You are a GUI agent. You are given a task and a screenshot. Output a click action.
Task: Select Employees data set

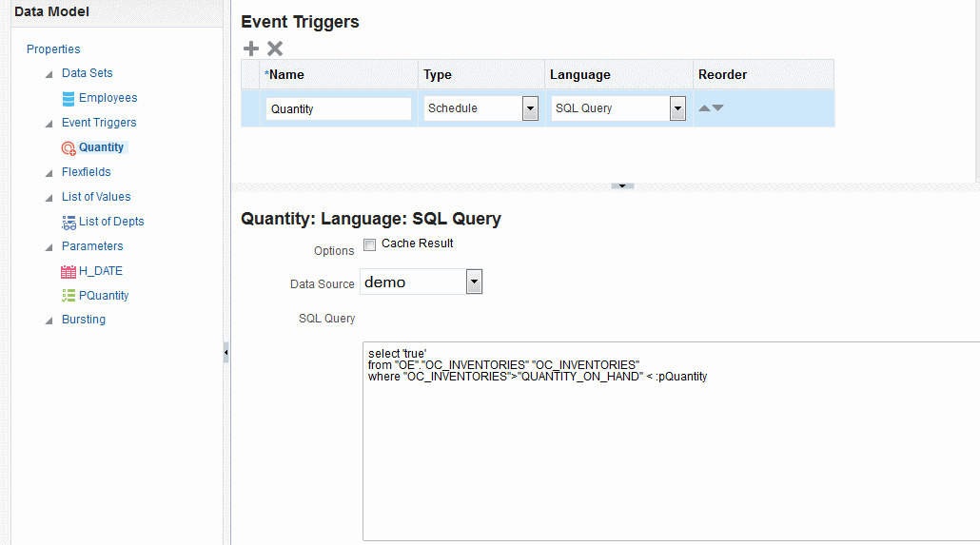[x=108, y=98]
